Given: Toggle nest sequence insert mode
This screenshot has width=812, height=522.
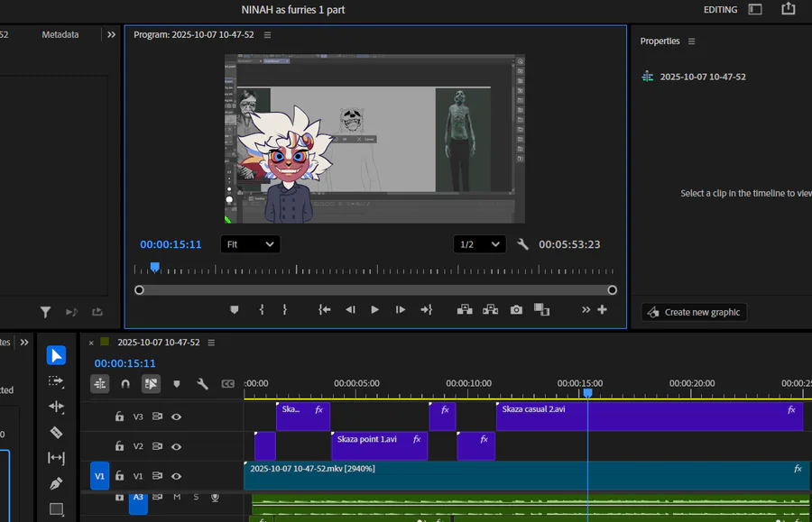Looking at the screenshot, I should click(100, 384).
